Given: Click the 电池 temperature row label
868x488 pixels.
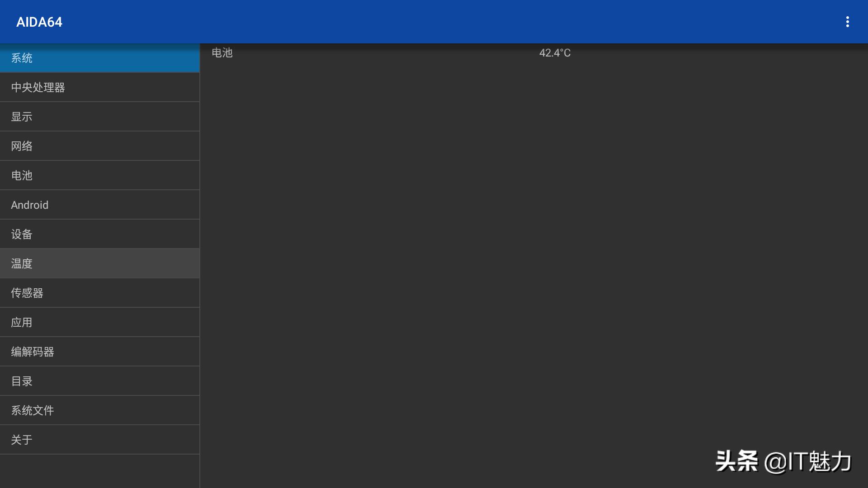Looking at the screenshot, I should coord(222,53).
